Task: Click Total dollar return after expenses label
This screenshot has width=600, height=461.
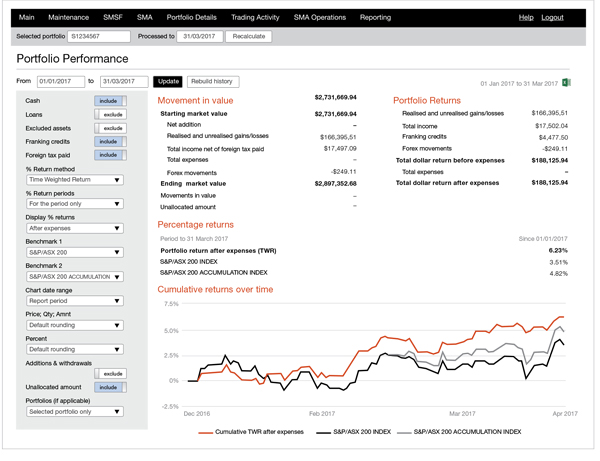Action: 447,183
